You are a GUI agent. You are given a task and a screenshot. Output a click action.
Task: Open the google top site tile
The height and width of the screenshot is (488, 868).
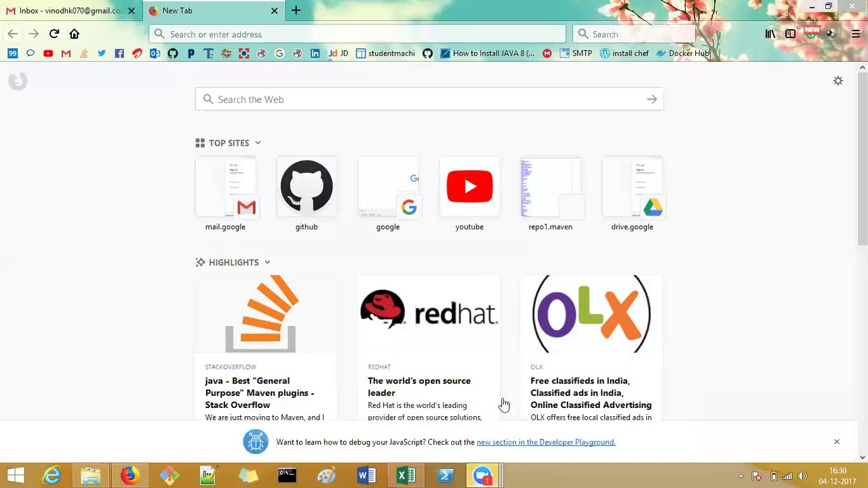388,195
